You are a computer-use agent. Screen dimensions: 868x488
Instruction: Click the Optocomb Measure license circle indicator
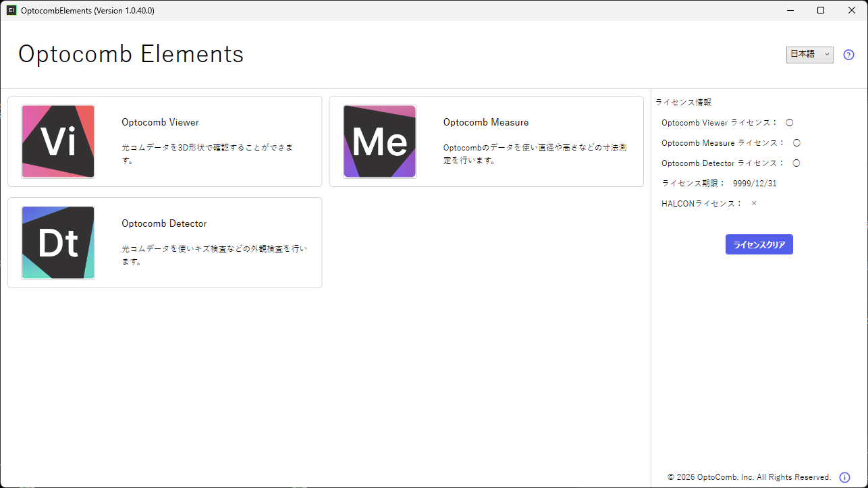coord(796,143)
